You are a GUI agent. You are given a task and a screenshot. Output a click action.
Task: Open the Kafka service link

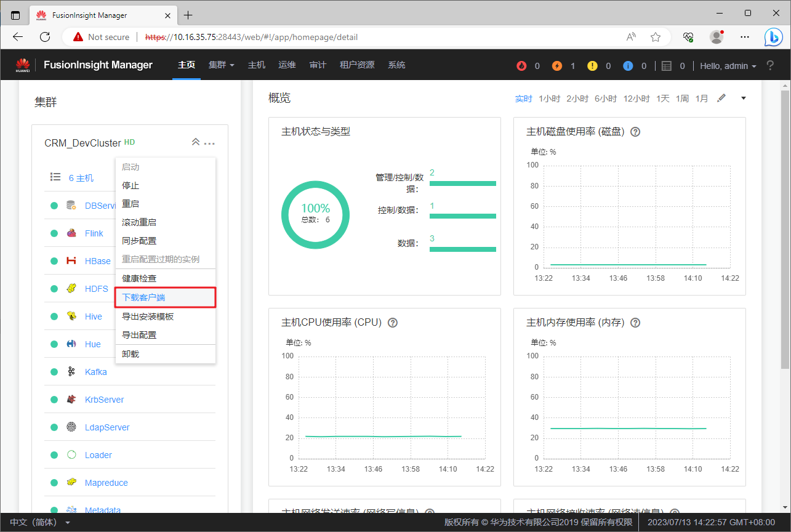[x=96, y=372]
